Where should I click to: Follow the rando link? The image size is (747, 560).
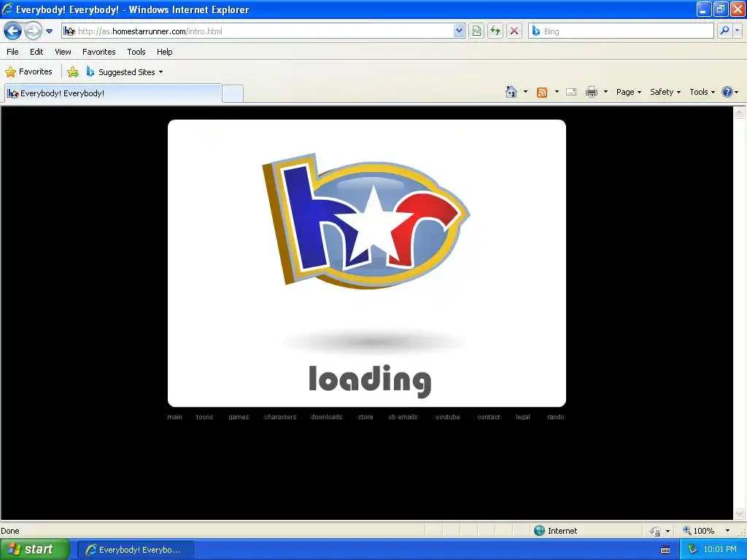pos(555,417)
